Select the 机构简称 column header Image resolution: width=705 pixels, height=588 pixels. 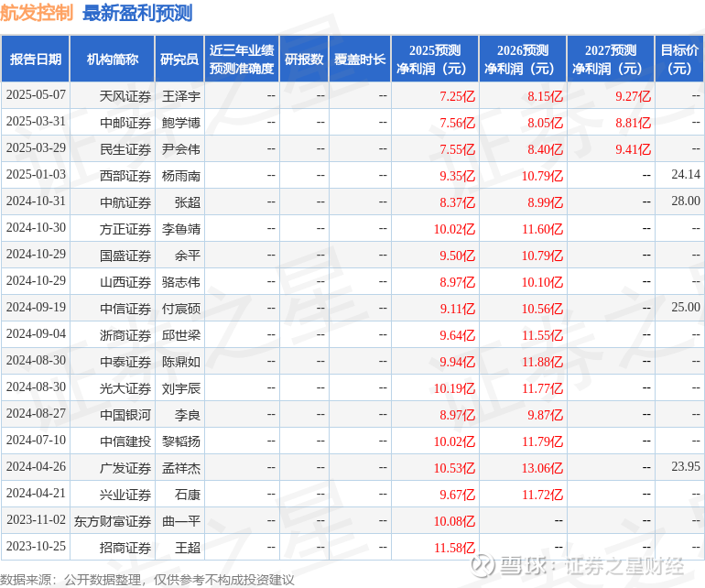tap(113, 59)
